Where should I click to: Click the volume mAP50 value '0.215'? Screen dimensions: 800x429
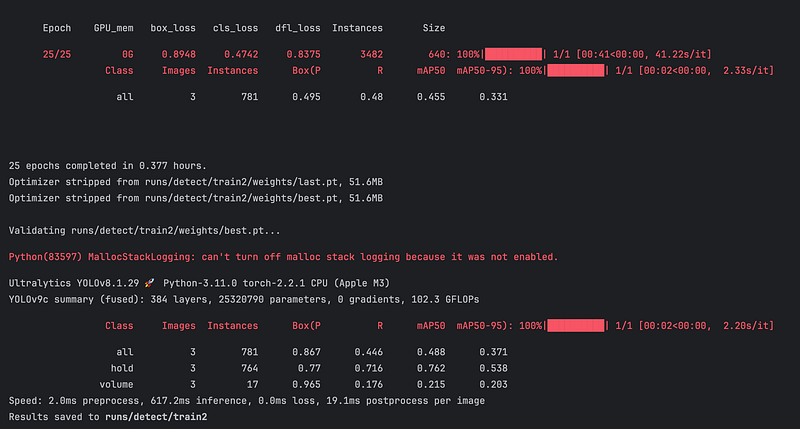431,385
